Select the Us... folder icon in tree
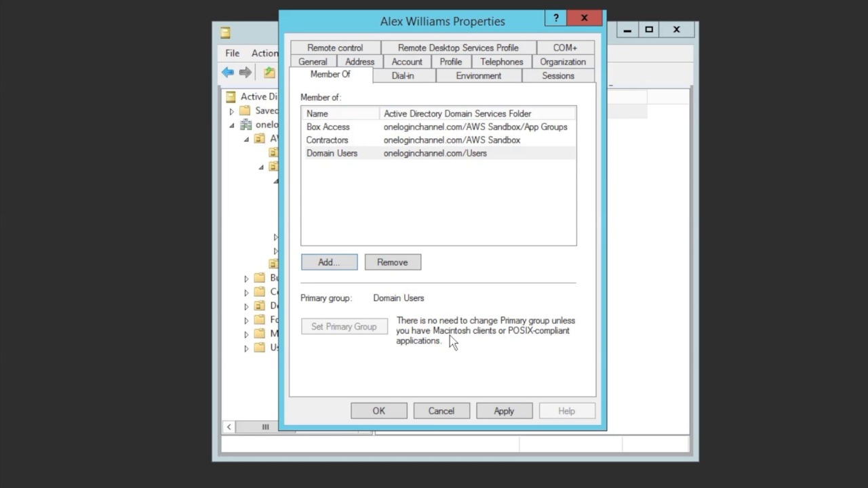Image resolution: width=868 pixels, height=488 pixels. [x=260, y=347]
